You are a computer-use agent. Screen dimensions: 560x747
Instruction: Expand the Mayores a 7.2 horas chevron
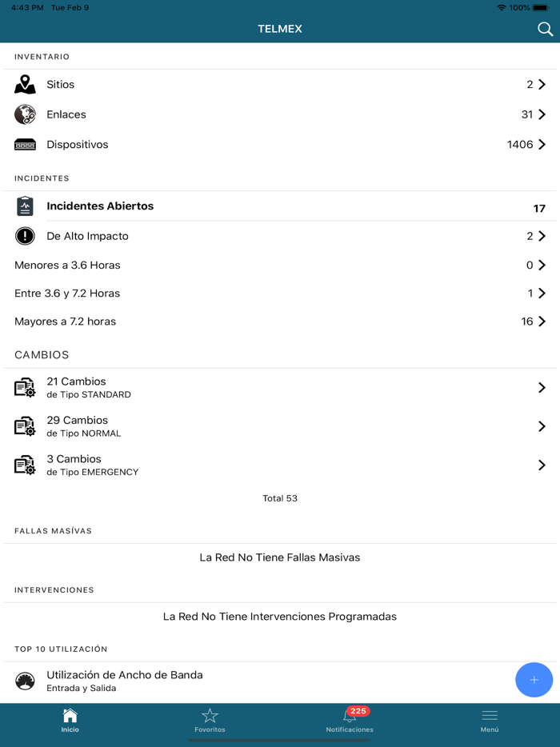[542, 321]
